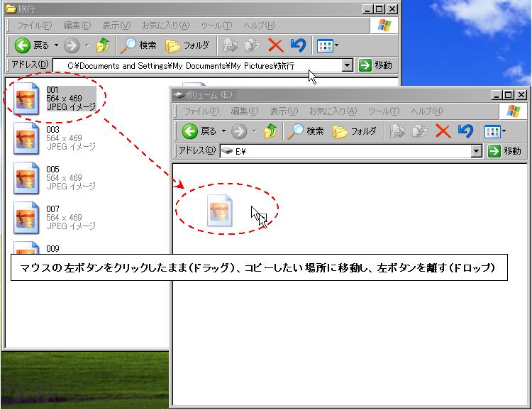
Task: Open Views dropdown arrow in ボリューム (E:) window
Action: click(x=504, y=131)
